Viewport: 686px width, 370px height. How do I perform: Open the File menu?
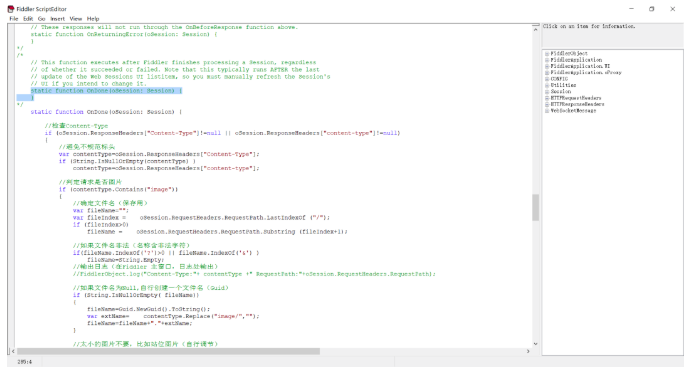click(14, 19)
